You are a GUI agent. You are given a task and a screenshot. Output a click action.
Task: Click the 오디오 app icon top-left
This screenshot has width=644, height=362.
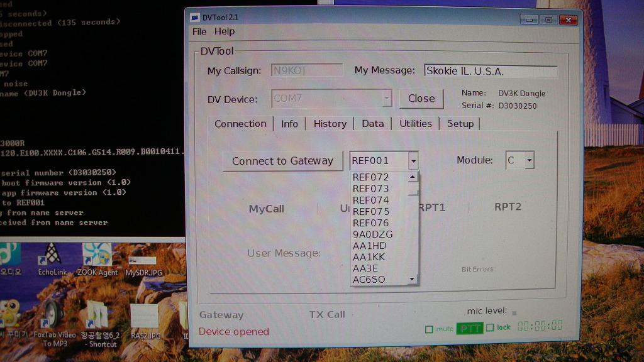(9, 251)
